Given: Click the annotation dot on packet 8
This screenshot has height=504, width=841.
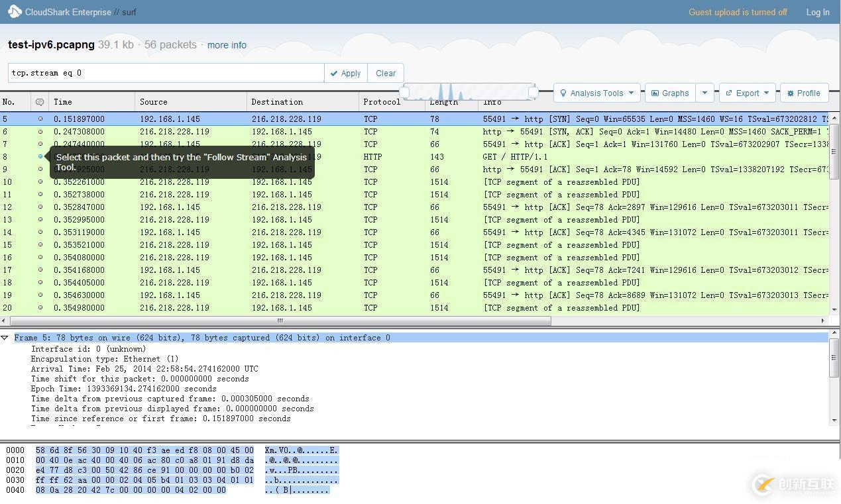Looking at the screenshot, I should click(x=40, y=157).
